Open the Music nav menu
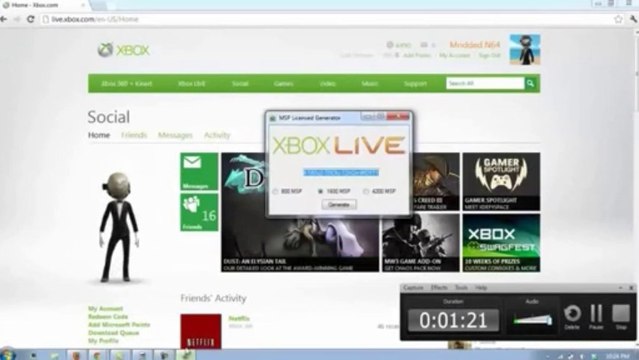The width and height of the screenshot is (639, 360). click(x=370, y=84)
